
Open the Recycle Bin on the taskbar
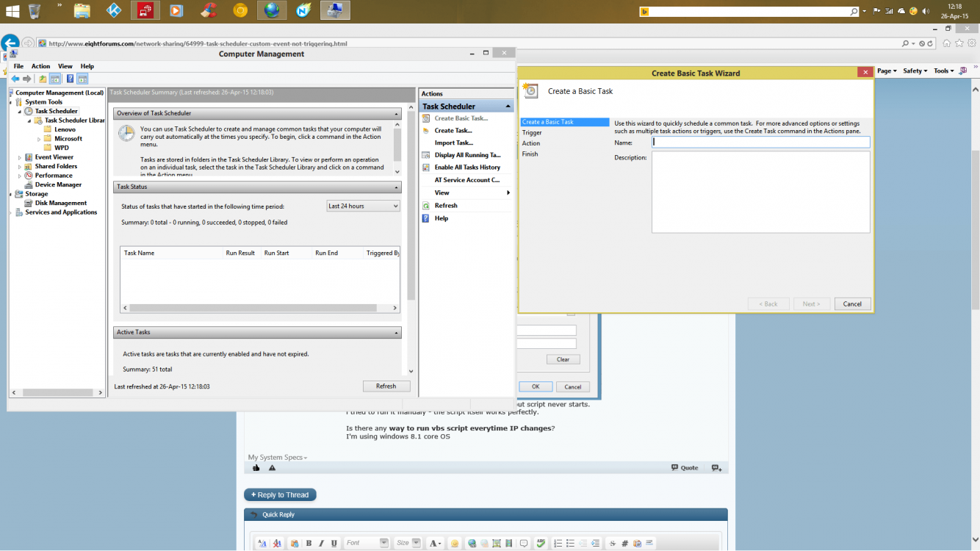(35, 10)
